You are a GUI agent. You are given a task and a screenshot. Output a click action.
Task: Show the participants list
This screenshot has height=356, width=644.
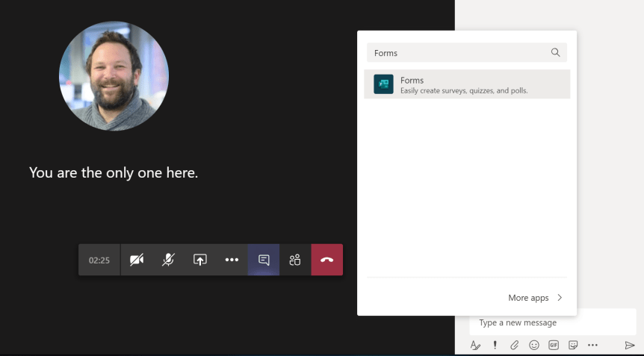pos(295,260)
